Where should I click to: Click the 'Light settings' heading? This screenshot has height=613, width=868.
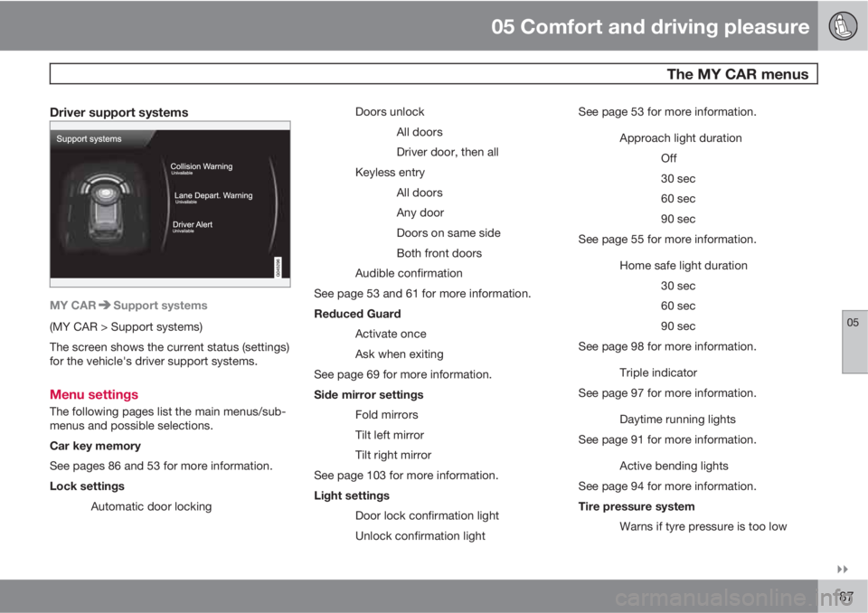coord(352,495)
